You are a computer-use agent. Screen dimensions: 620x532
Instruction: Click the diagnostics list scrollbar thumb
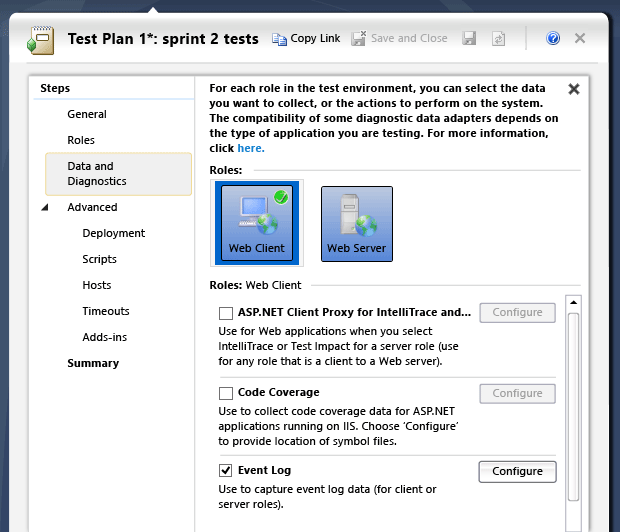[573, 407]
